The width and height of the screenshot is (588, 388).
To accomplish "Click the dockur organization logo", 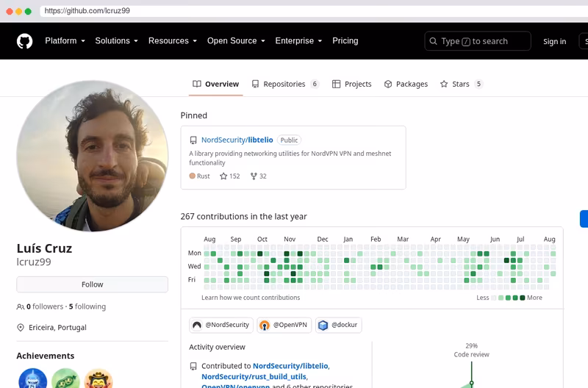I will [x=323, y=325].
